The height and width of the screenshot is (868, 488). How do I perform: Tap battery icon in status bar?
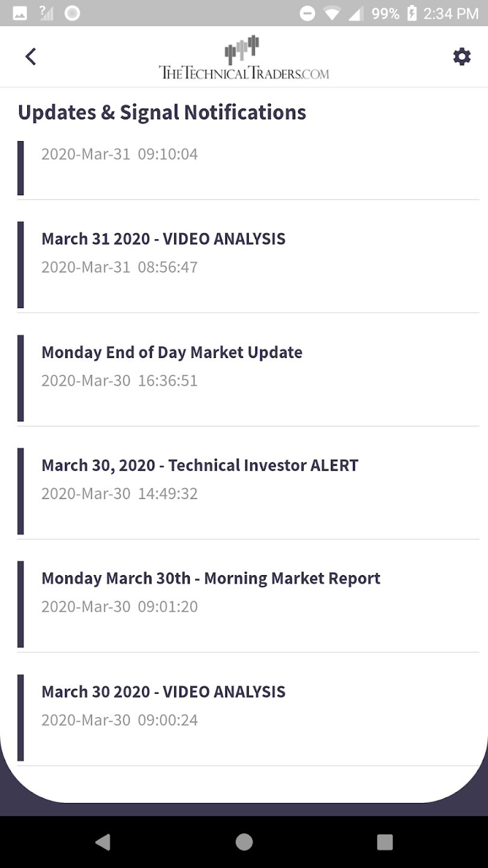coord(412,13)
